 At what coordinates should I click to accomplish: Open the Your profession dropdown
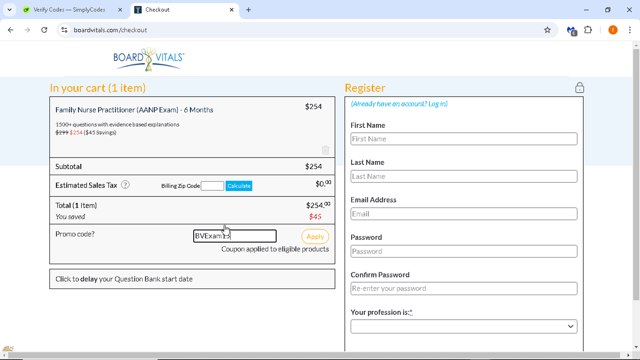pos(464,326)
